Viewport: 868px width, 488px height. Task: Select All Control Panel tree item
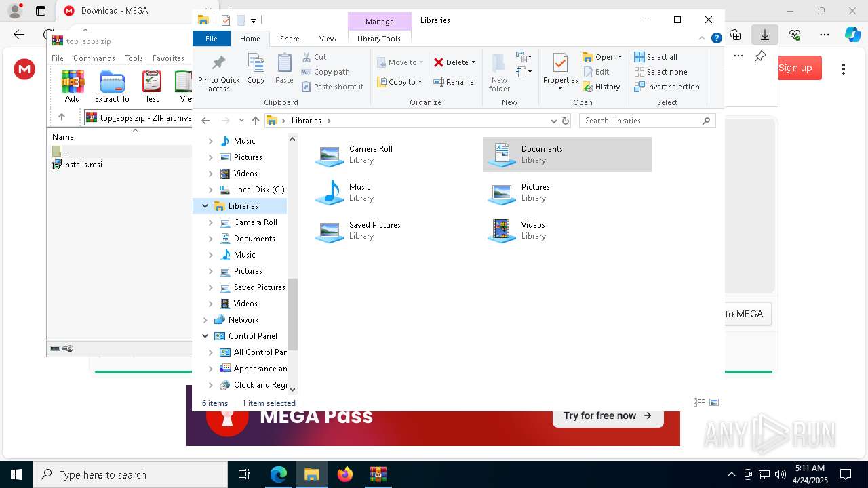[x=260, y=352]
